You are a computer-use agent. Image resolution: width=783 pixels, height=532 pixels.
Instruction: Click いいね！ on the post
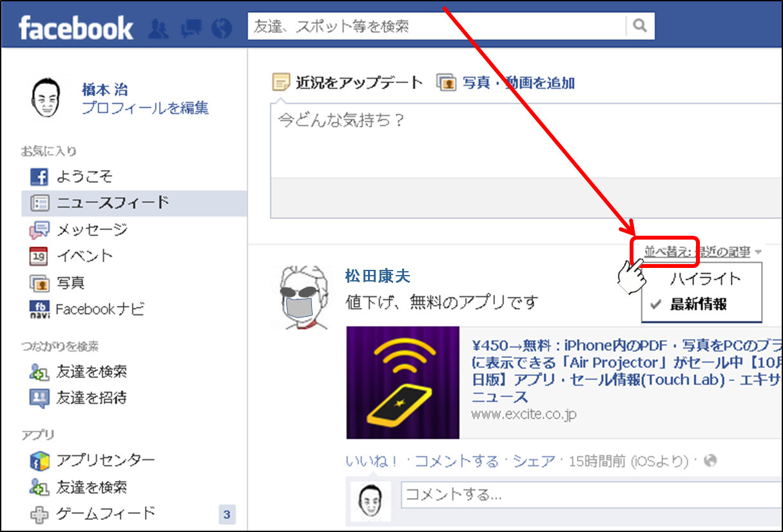371,461
